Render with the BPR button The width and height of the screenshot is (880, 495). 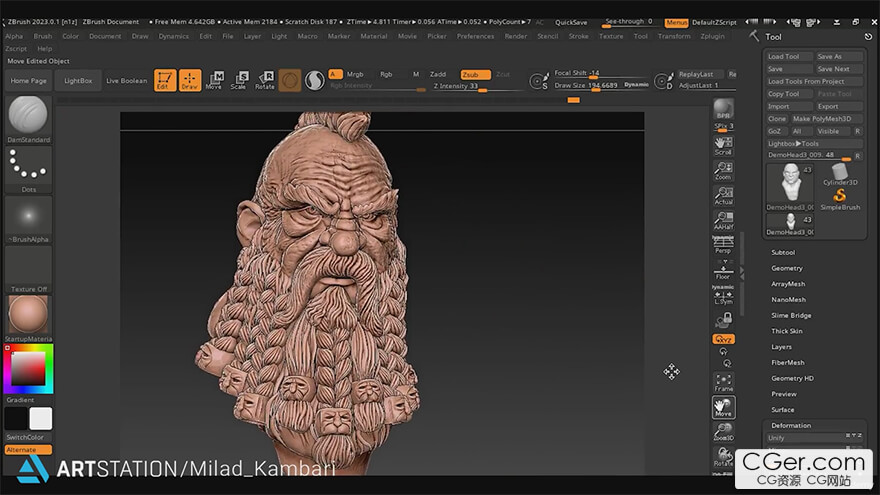723,109
